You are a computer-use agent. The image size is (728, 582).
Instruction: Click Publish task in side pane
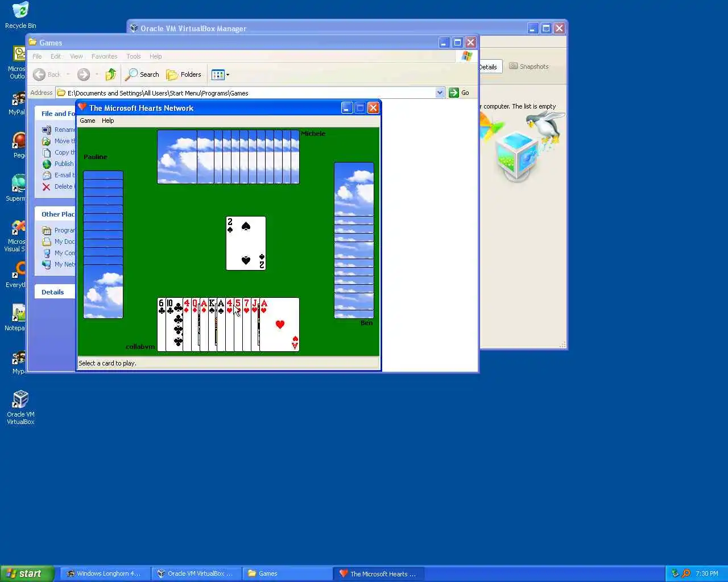pos(58,164)
